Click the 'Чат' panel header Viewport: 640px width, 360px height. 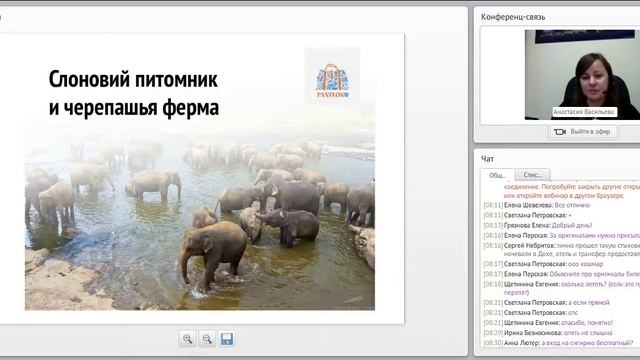point(487,159)
